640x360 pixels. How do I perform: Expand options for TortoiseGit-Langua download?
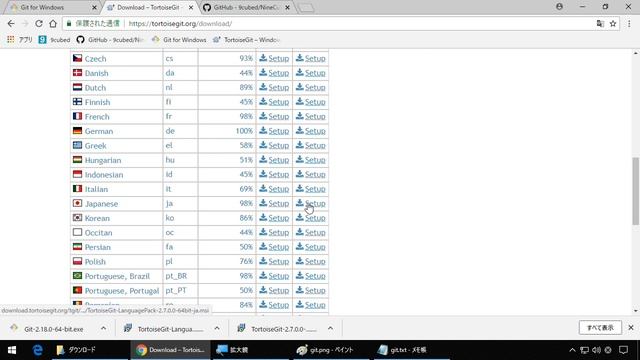coord(217,328)
